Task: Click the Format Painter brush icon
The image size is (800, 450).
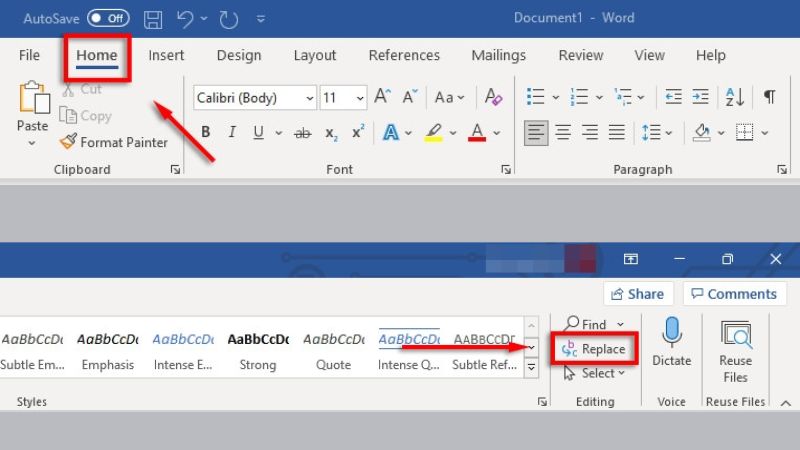Action: [x=68, y=142]
